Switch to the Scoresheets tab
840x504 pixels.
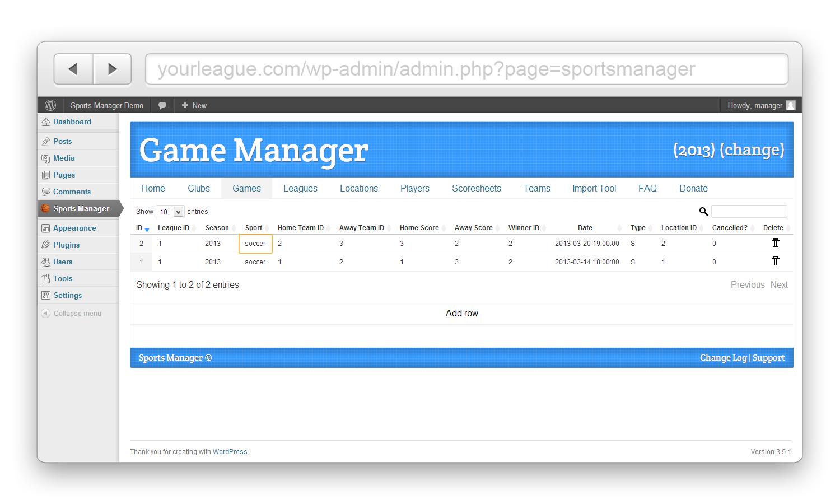[477, 189]
